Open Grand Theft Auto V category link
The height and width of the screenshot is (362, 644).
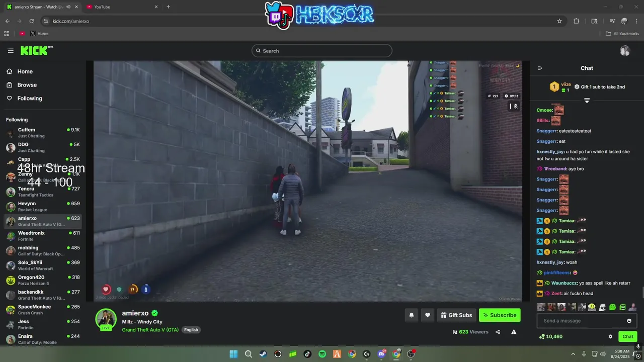point(150,330)
